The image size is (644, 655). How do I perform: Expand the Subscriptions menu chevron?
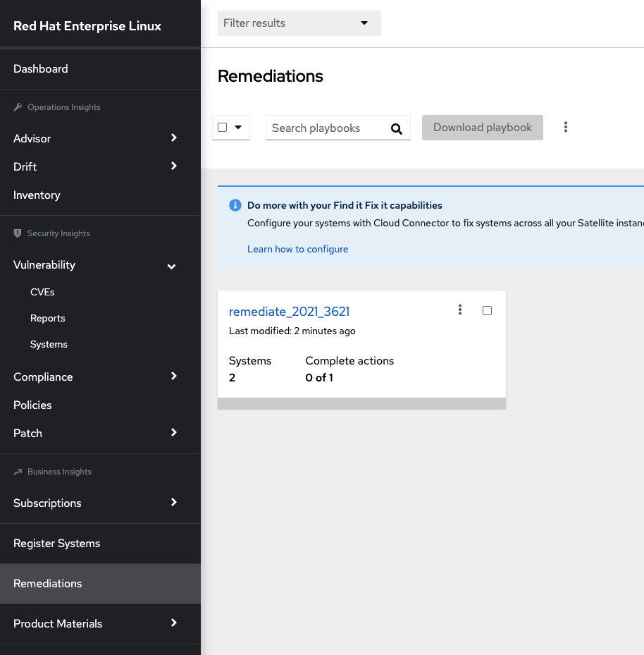(x=174, y=502)
